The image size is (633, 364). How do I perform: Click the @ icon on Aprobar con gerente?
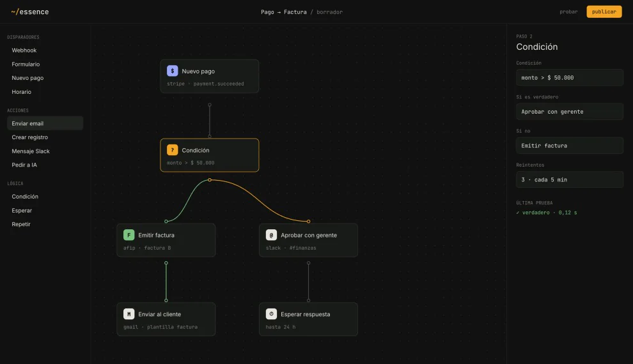coord(271,235)
